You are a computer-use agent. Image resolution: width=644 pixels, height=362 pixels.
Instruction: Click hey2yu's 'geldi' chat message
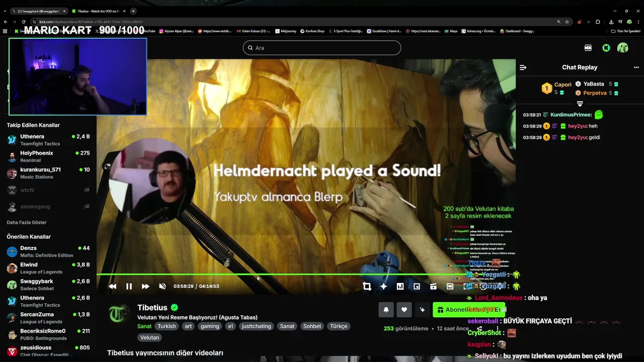point(594,137)
